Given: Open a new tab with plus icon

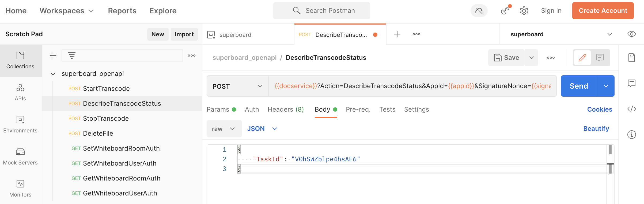Looking at the screenshot, I should 397,34.
